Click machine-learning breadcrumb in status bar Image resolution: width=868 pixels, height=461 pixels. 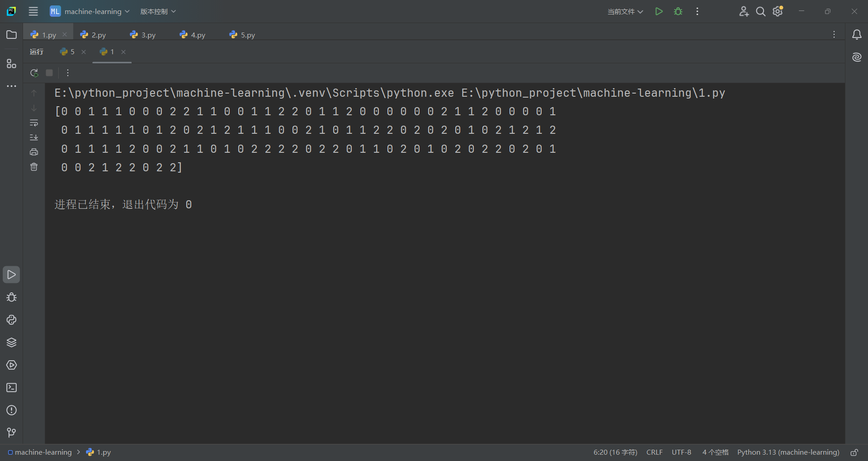tap(40, 452)
